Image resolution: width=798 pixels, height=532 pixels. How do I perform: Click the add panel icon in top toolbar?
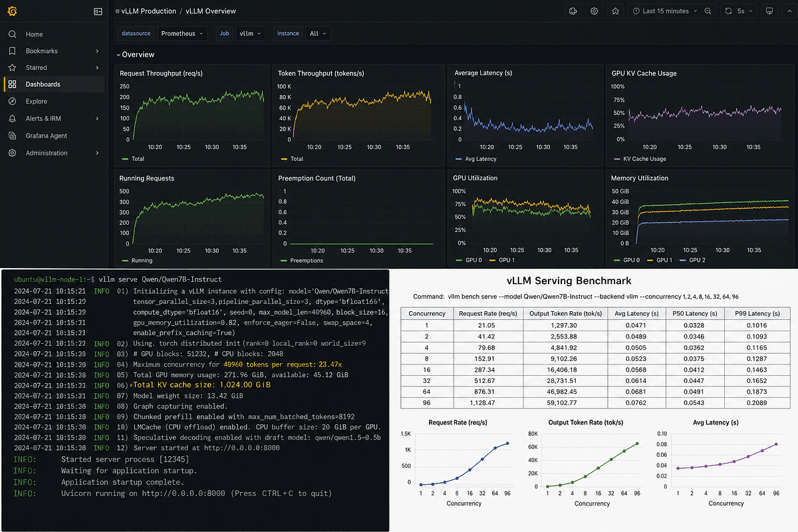573,11
